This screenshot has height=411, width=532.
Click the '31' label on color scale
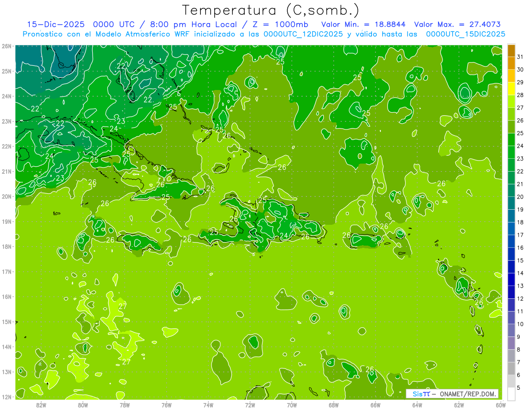tap(520, 57)
